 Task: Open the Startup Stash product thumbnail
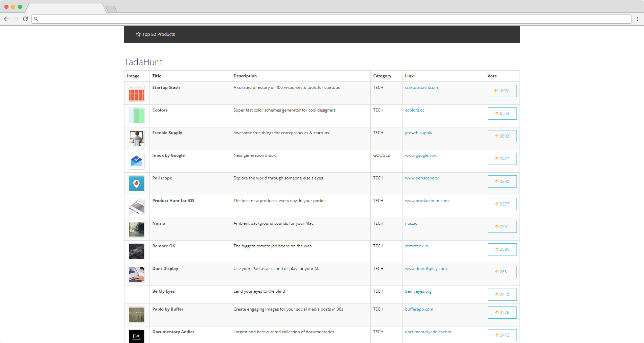136,94
